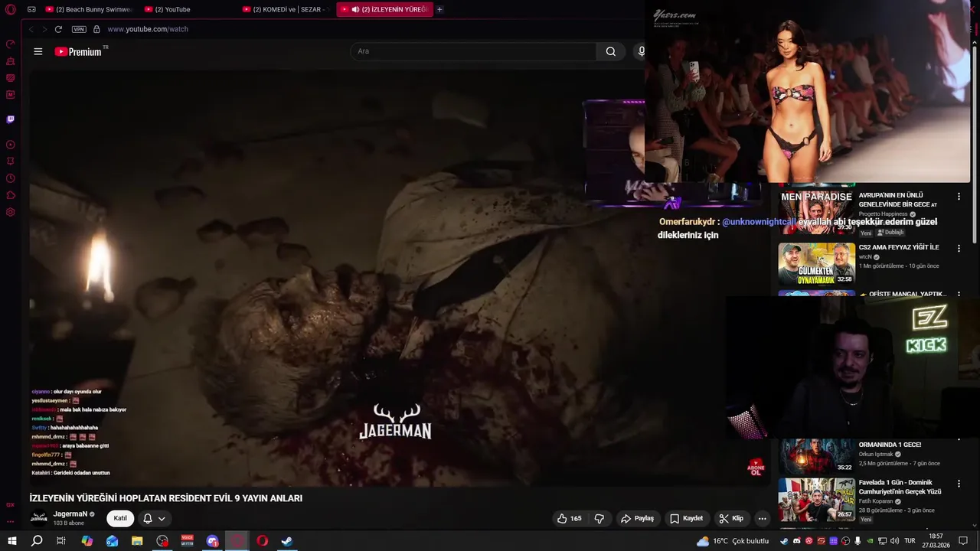Screen dimensions: 980x551
Task: Open Favelada 1 Gün video title
Action: point(900,487)
